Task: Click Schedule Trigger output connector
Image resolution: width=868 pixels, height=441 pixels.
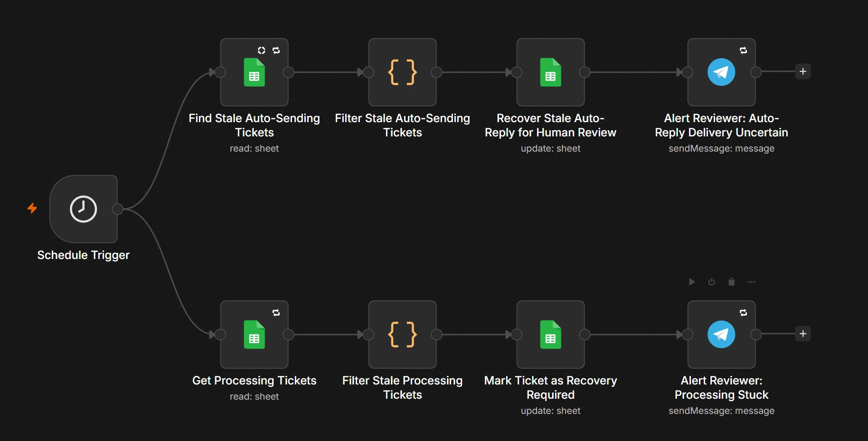Action: pos(118,209)
